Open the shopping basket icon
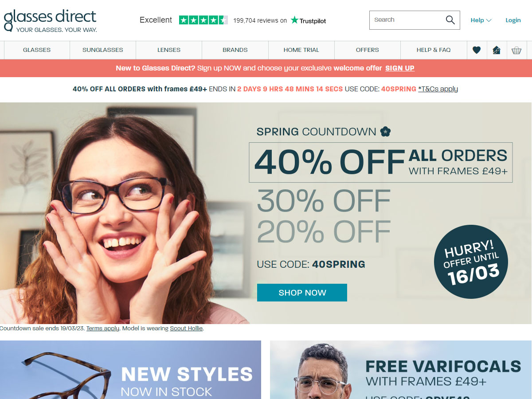 516,50
